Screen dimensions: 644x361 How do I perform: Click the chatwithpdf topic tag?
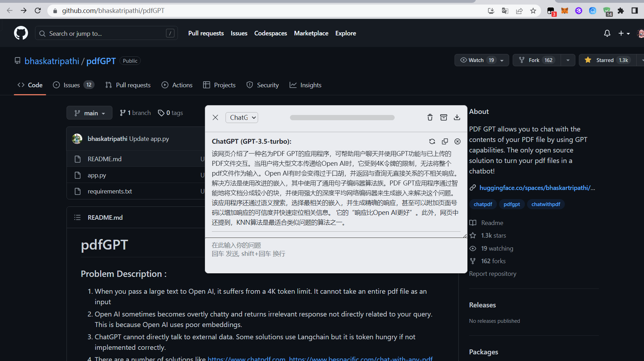(546, 204)
